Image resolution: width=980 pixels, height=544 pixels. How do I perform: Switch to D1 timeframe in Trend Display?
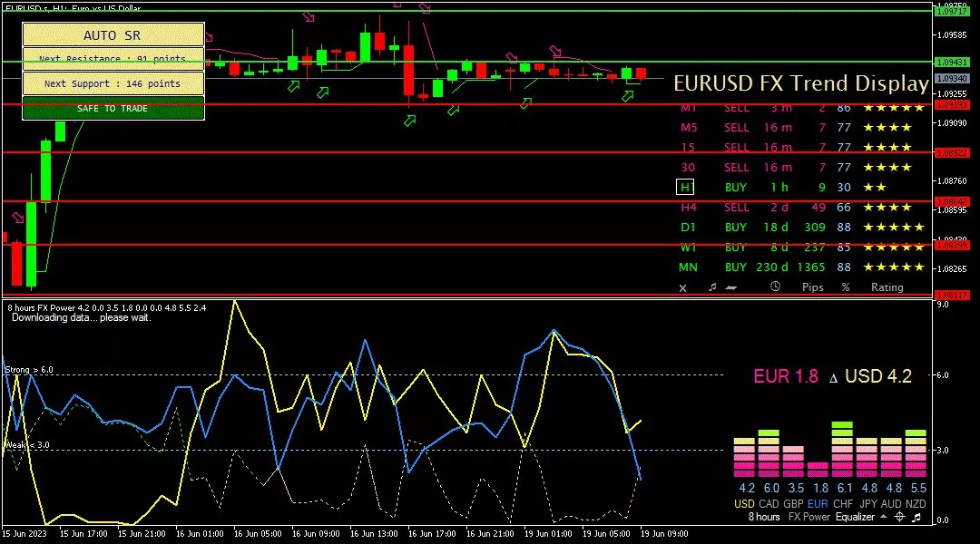click(688, 228)
